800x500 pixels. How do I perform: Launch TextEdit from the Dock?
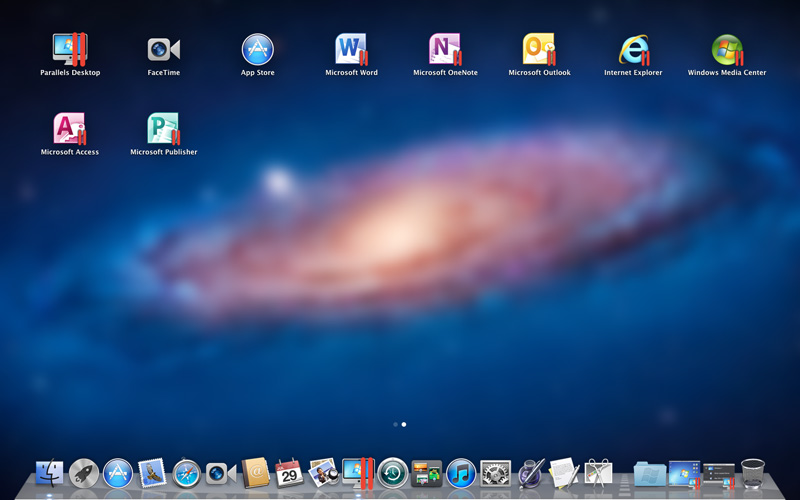point(564,472)
